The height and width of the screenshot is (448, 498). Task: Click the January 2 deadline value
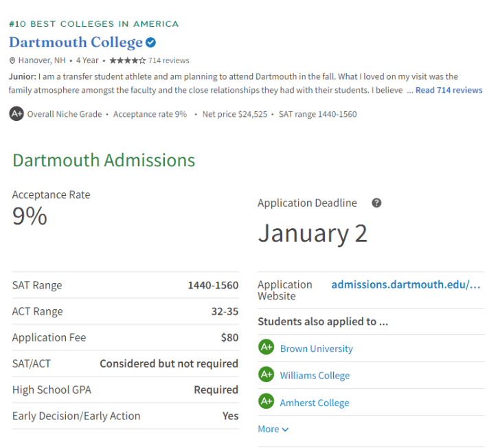[313, 234]
